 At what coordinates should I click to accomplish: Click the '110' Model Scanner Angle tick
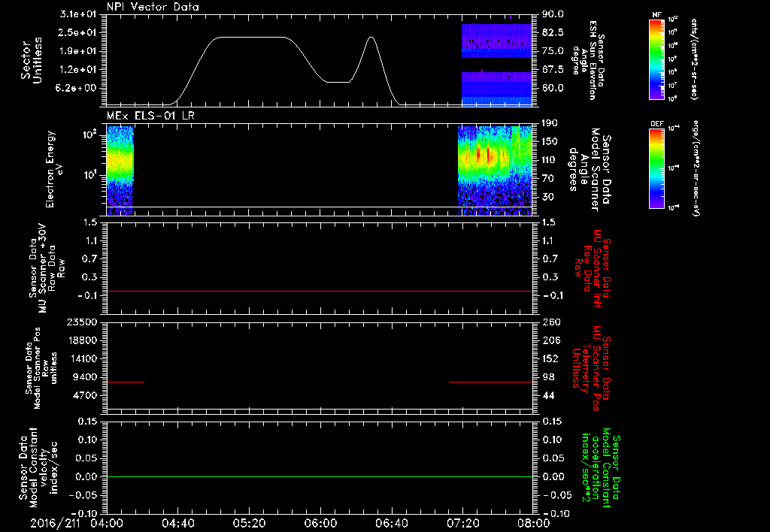550,160
